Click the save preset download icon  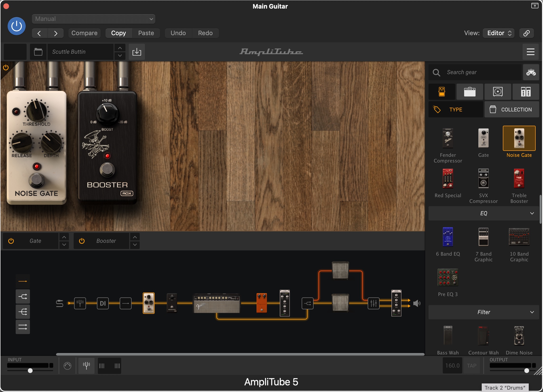(137, 52)
